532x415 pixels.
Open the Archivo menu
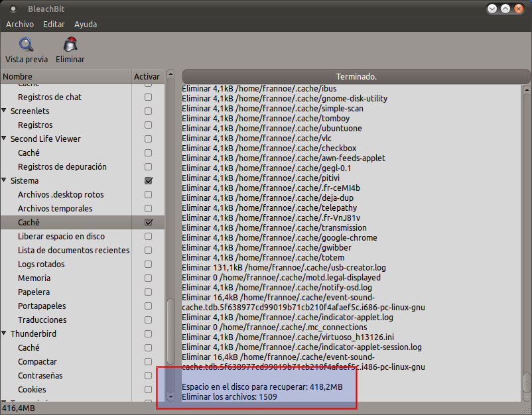(x=20, y=25)
